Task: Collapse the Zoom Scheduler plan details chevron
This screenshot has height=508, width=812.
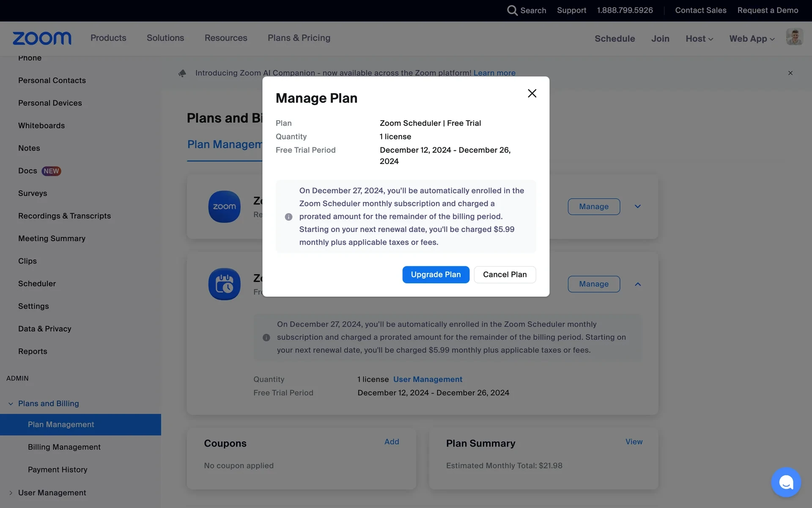Action: click(x=638, y=284)
